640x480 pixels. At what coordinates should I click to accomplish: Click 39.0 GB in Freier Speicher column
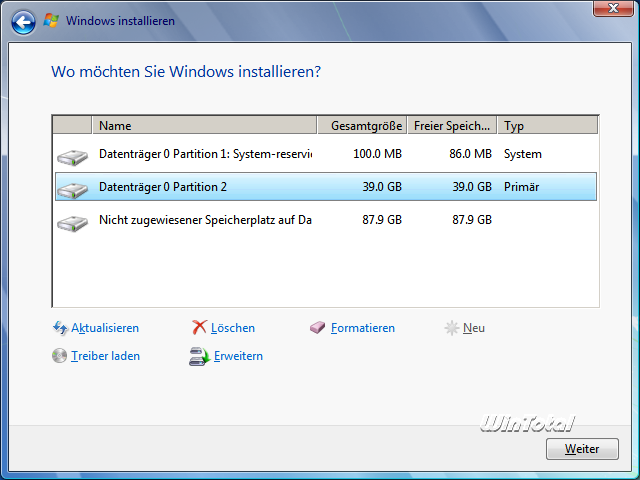[472, 187]
